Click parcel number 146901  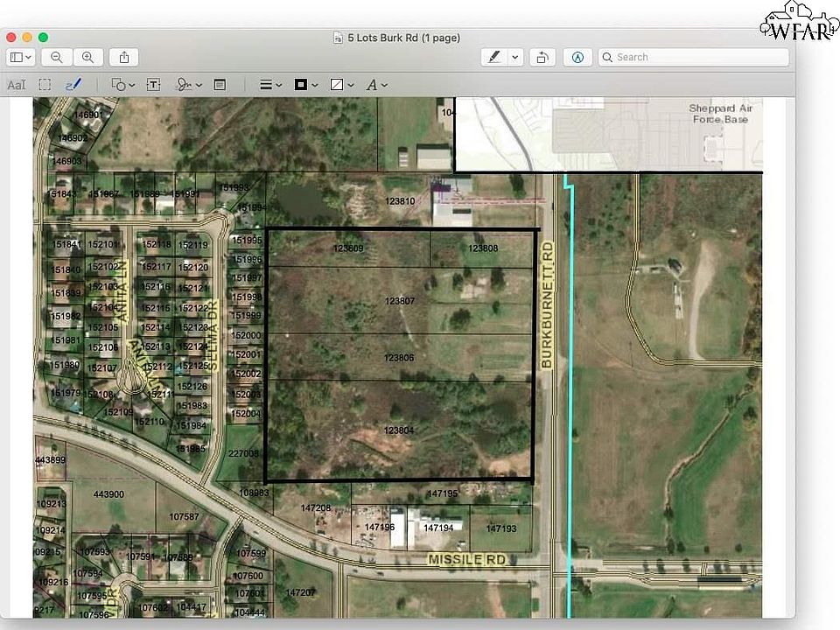pos(87,115)
